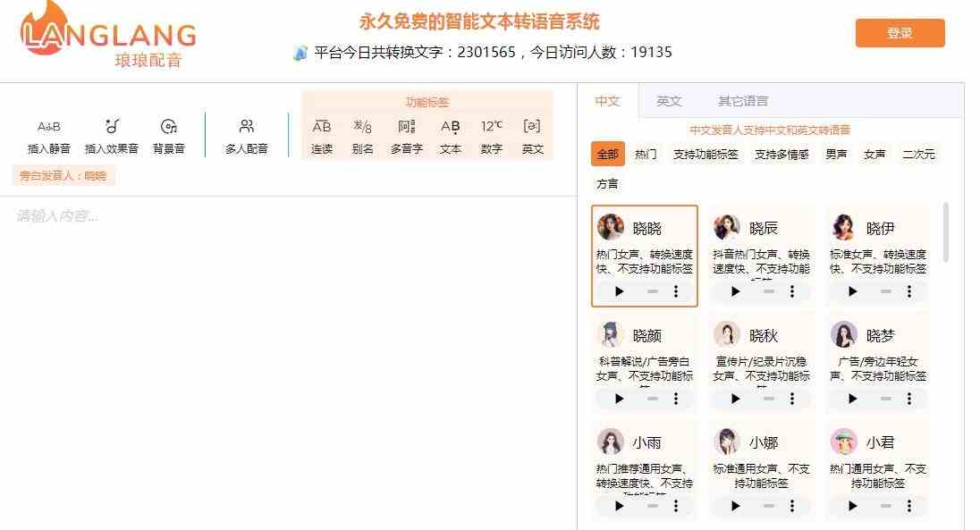The width and height of the screenshot is (980, 530).
Task: Play the 晓伊 voice sample
Action: point(852,291)
